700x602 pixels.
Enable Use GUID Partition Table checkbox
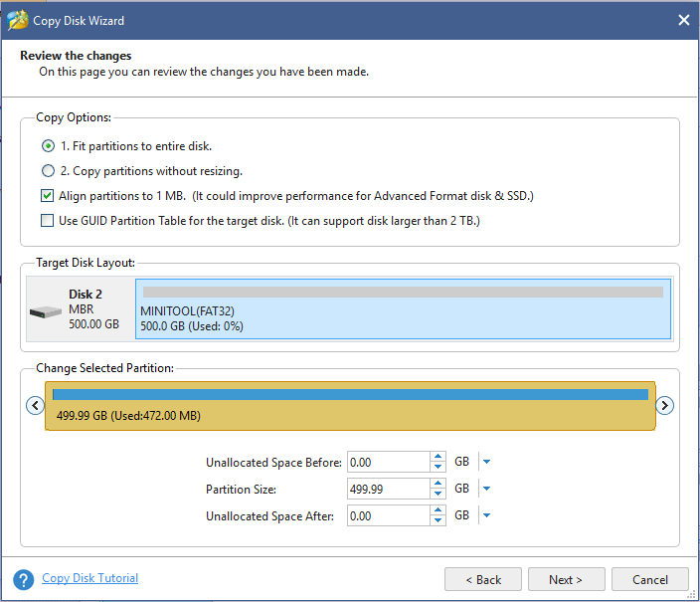[47, 220]
